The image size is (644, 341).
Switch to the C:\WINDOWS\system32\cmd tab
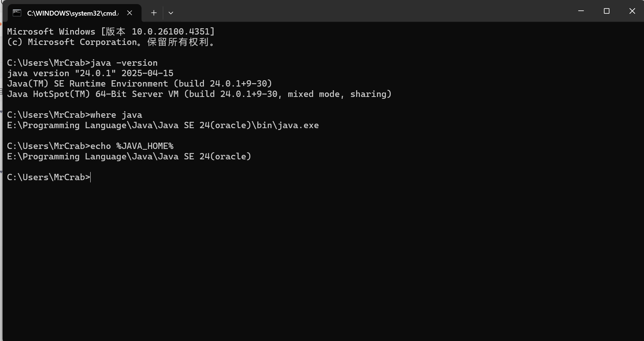73,13
